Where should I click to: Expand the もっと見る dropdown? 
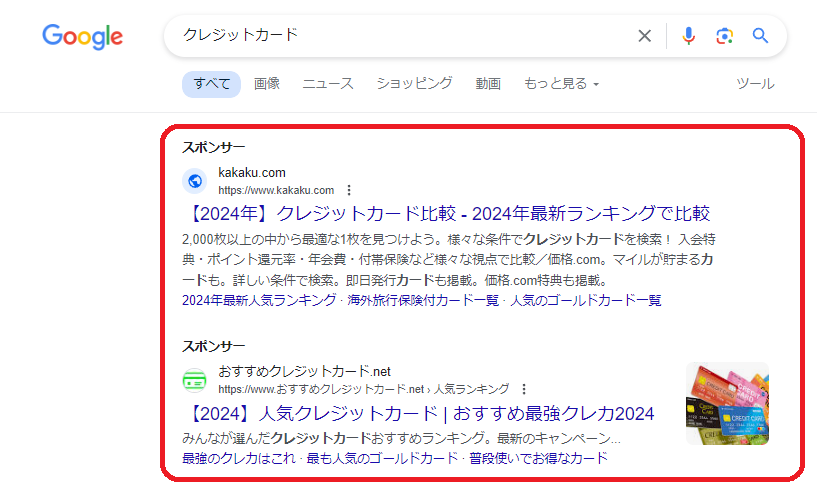[x=562, y=84]
